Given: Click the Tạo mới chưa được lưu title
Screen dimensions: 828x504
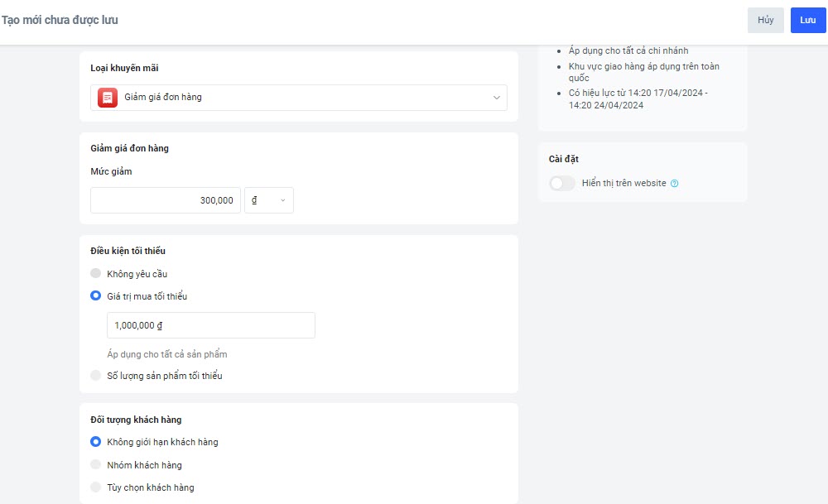Looking at the screenshot, I should coord(60,20).
